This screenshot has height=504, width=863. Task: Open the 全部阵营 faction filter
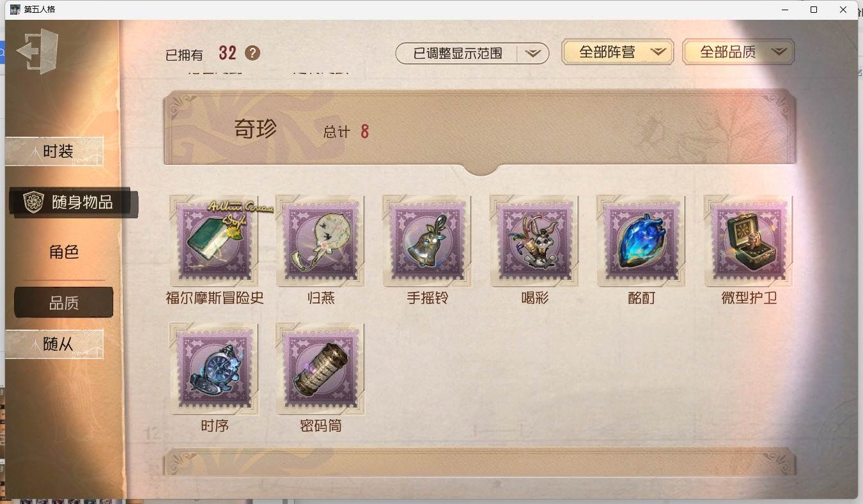618,52
